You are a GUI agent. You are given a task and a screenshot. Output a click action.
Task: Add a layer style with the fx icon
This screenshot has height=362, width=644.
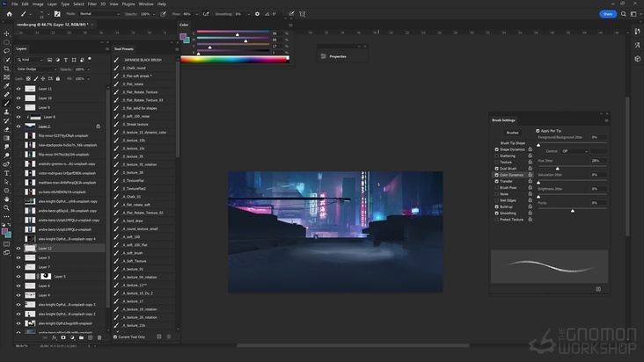[55, 337]
